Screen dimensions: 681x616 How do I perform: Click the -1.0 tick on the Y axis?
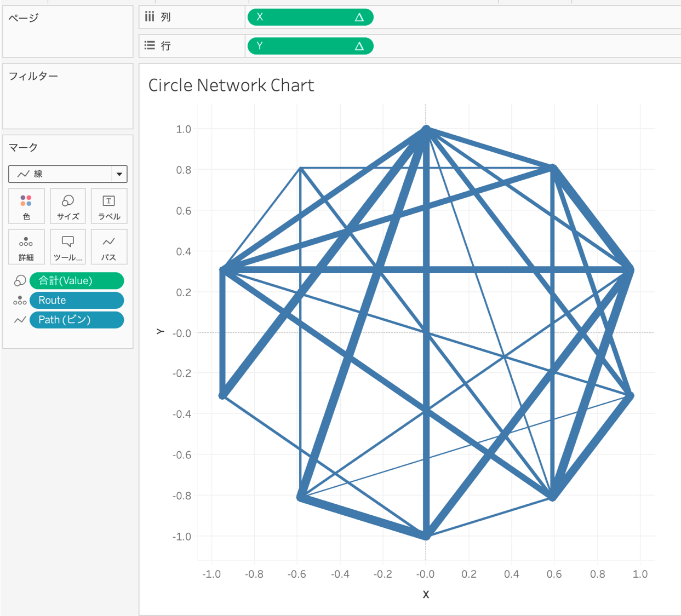tap(182, 537)
